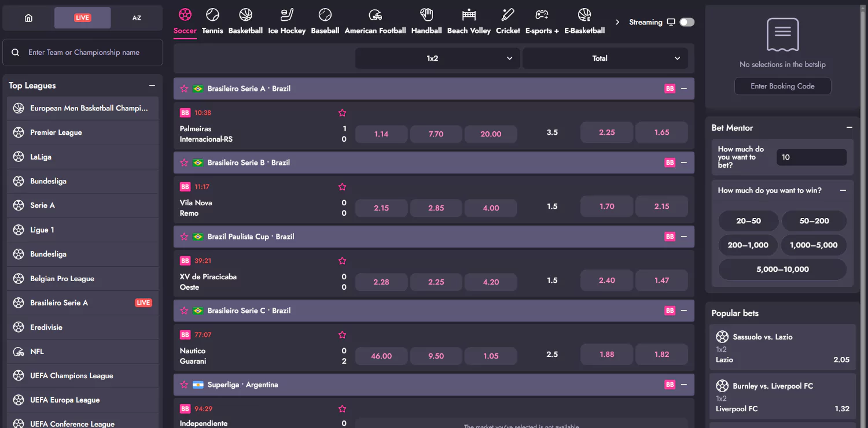Viewport: 868px width, 428px height.
Task: Click the home icon in sidebar
Action: point(28,18)
